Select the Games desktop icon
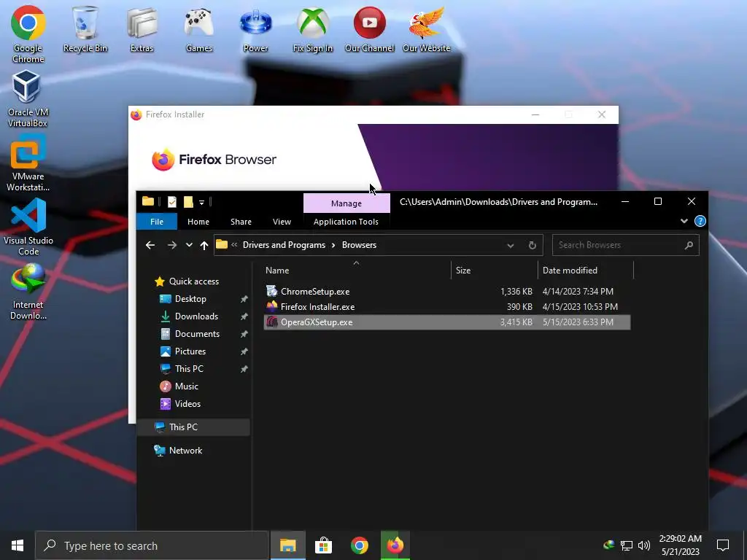Screen dimensions: 747x560 [x=198, y=29]
